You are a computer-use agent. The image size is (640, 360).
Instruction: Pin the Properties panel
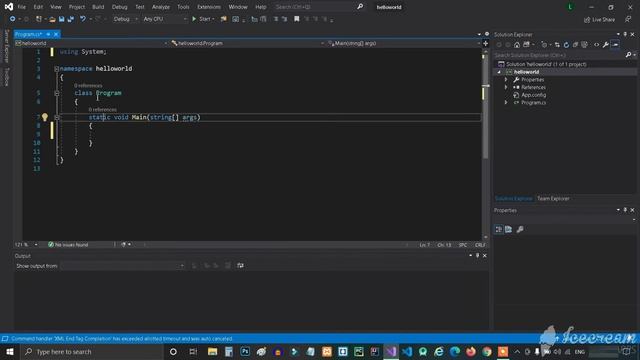[x=625, y=210]
